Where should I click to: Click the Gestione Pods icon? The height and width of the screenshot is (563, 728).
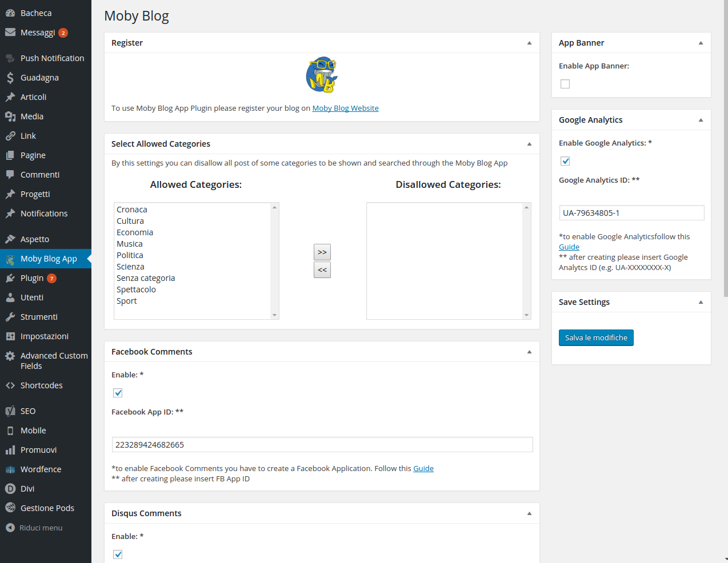pyautogui.click(x=10, y=508)
